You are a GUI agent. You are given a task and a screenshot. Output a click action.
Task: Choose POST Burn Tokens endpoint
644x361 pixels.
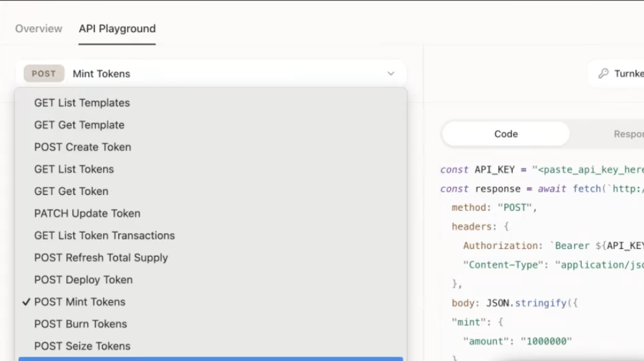pyautogui.click(x=81, y=324)
